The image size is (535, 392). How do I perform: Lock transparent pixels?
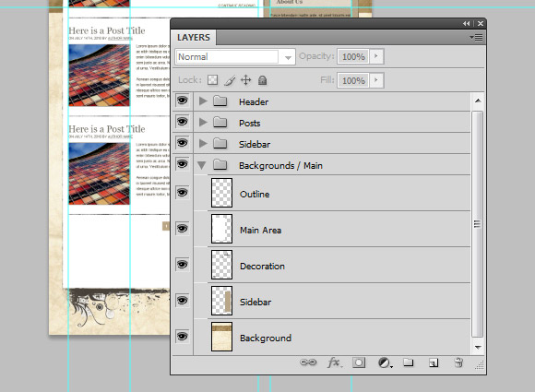212,80
